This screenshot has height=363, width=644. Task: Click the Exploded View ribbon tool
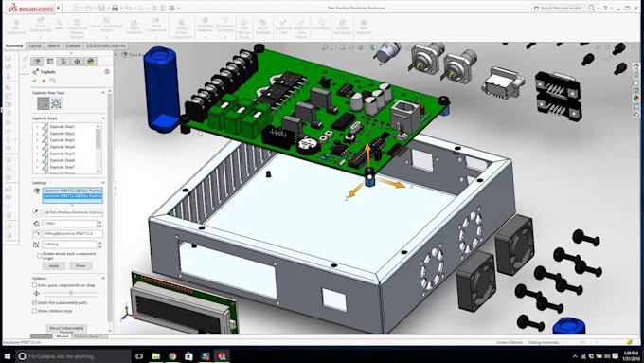click(x=283, y=27)
